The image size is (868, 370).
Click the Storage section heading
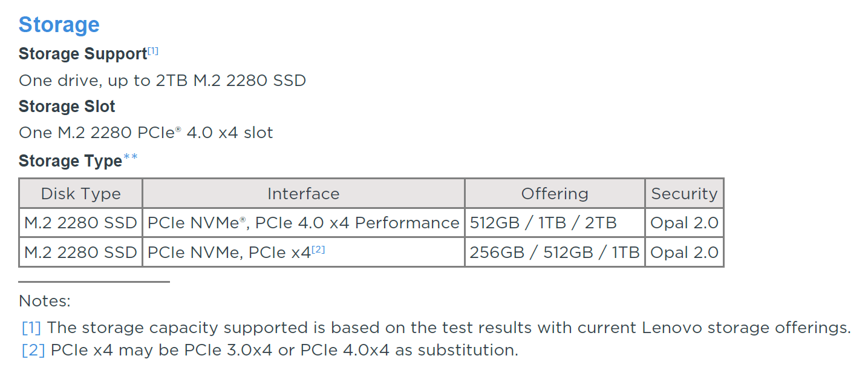[59, 25]
